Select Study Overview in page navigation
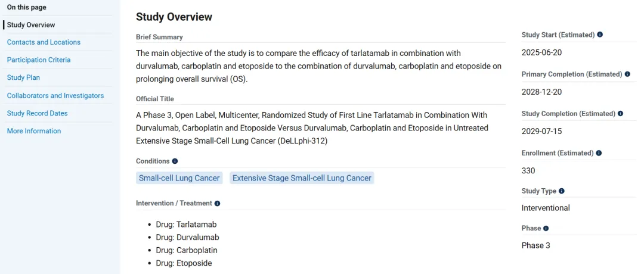 click(x=31, y=25)
